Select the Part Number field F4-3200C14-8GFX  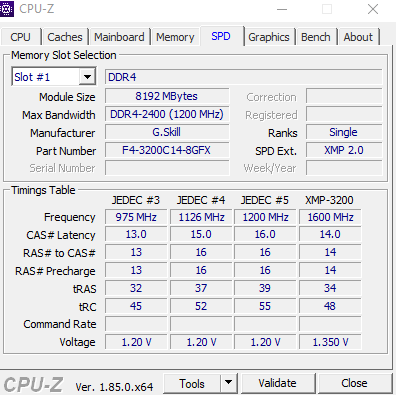[x=167, y=150]
